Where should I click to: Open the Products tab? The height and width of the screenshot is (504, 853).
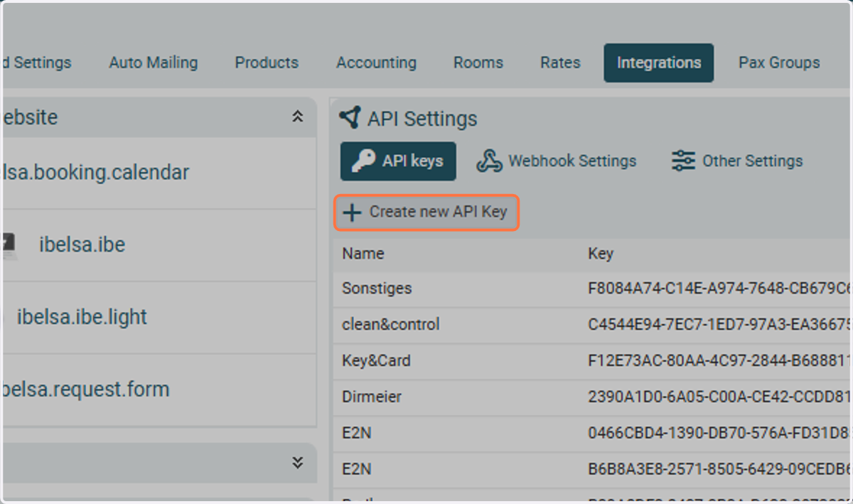(267, 63)
